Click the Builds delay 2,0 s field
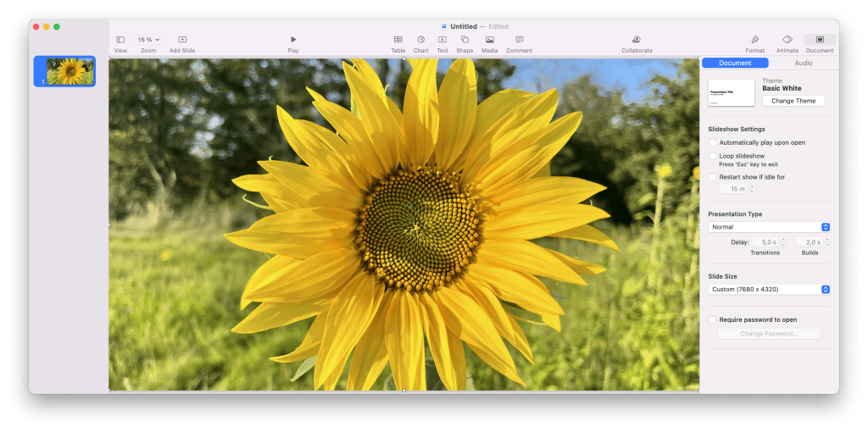The height and width of the screenshot is (432, 868). 810,242
